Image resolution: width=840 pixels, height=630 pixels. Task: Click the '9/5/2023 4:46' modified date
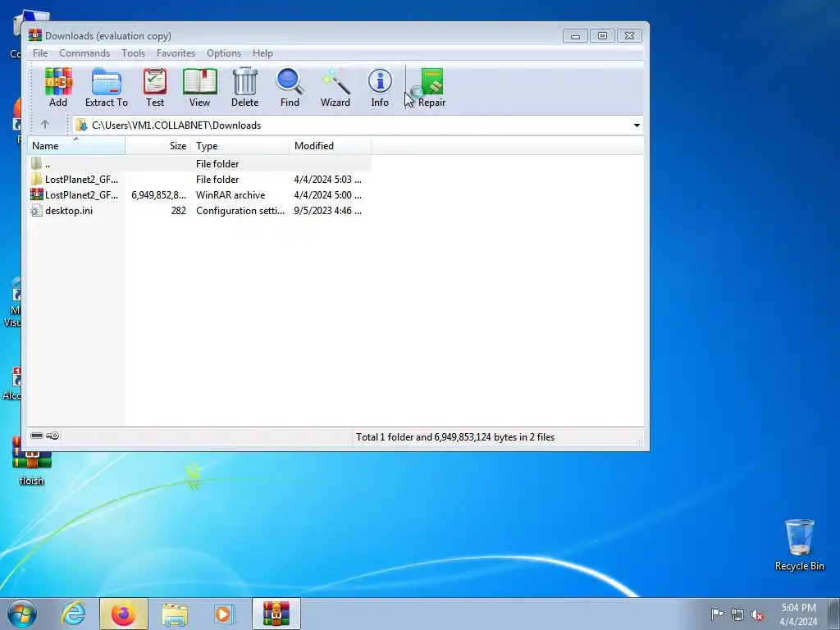[327, 211]
